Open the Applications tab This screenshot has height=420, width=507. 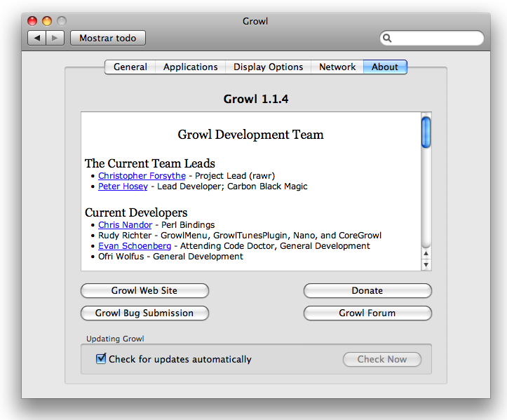[191, 67]
